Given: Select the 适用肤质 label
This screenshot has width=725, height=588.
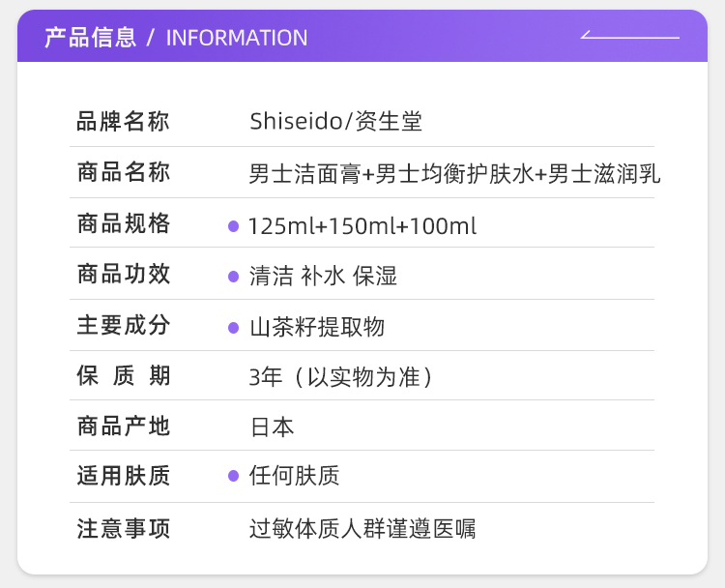Looking at the screenshot, I should [x=123, y=476].
